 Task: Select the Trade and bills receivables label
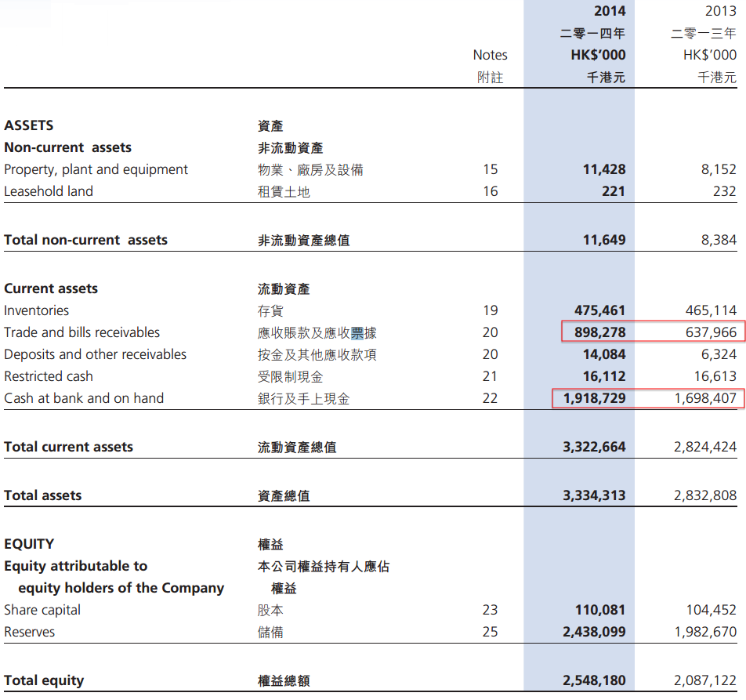pos(81,332)
